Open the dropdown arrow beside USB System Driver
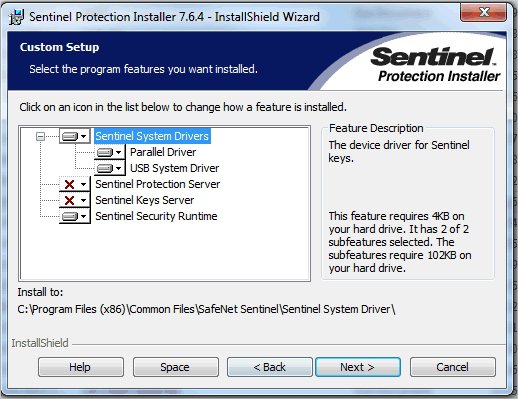Screen dimensions: 518x399 118,169
